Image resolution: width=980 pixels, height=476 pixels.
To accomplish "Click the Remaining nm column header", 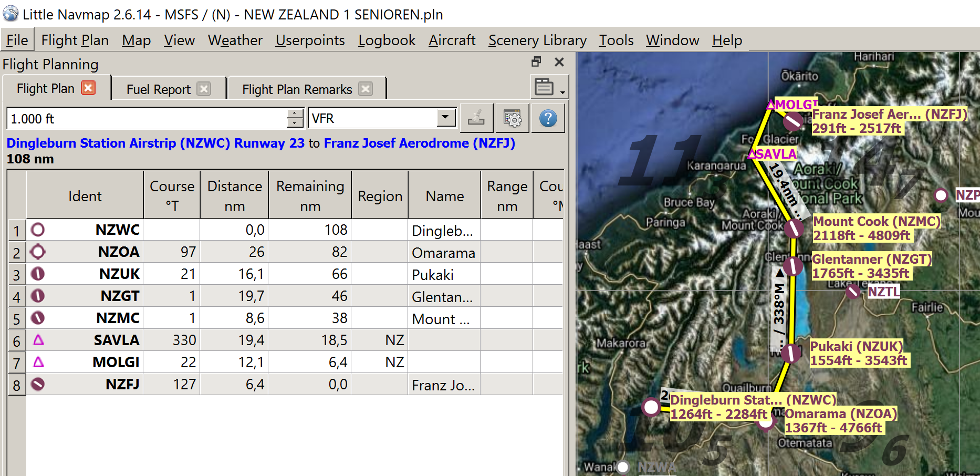I will [310, 195].
